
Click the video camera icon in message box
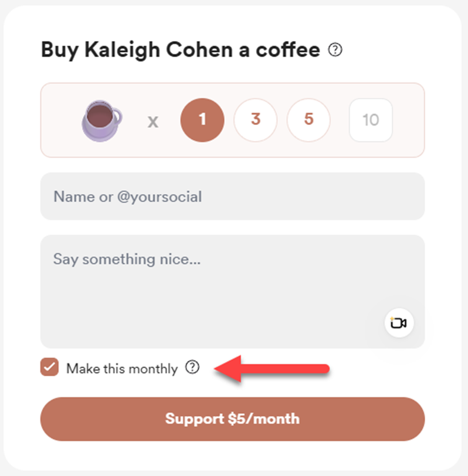point(399,323)
